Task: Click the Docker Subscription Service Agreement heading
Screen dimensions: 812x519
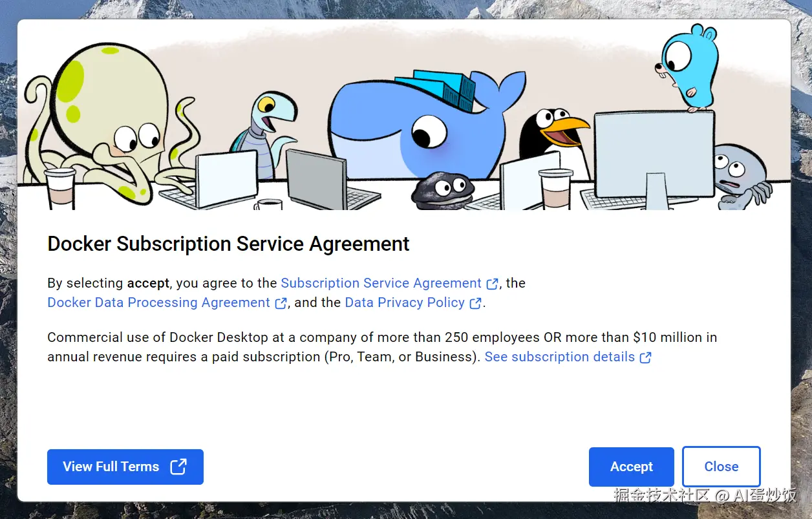Action: point(228,244)
